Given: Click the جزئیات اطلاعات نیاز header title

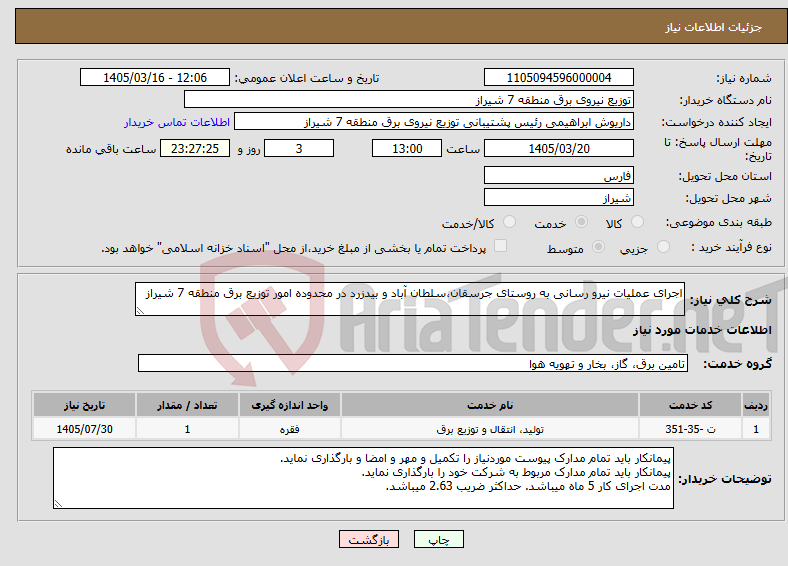Looking at the screenshot, I should [714, 27].
